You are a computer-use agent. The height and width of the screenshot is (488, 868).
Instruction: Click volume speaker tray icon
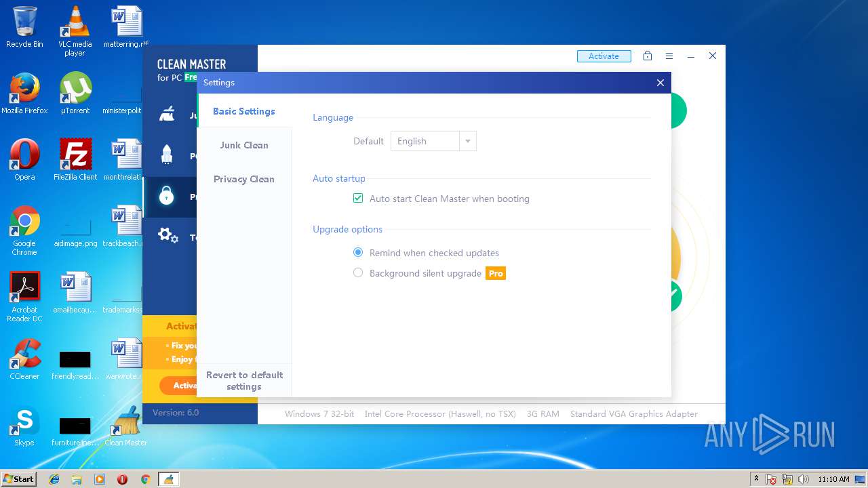pyautogui.click(x=804, y=479)
